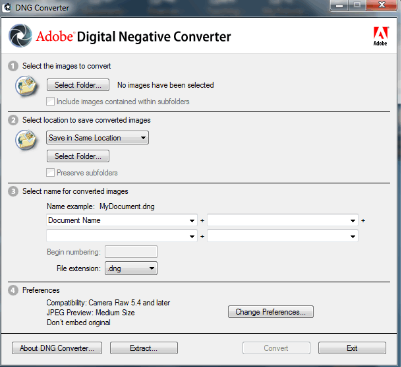This screenshot has height=367, width=401.
Task: Click the folder icon under Select the images to convert
Action: tap(26, 86)
